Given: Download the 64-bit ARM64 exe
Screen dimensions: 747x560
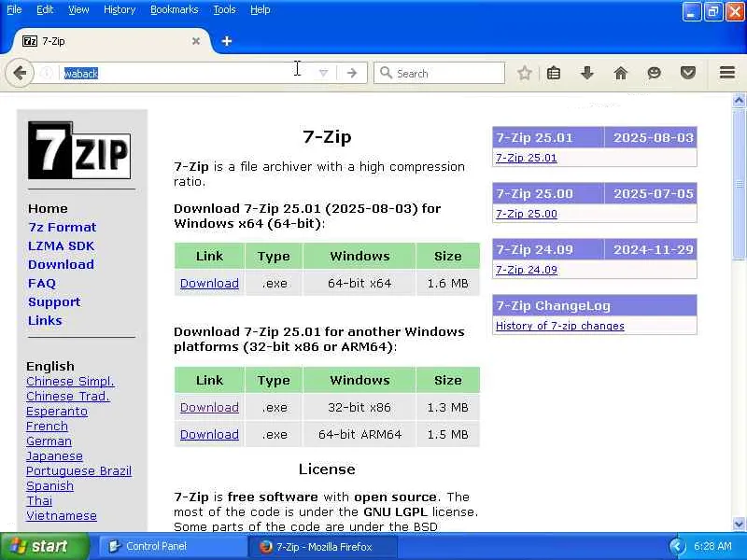Looking at the screenshot, I should pyautogui.click(x=209, y=434).
